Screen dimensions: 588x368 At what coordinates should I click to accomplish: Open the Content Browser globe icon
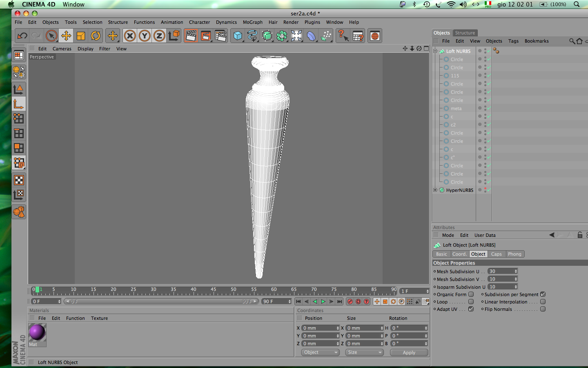[x=375, y=36]
